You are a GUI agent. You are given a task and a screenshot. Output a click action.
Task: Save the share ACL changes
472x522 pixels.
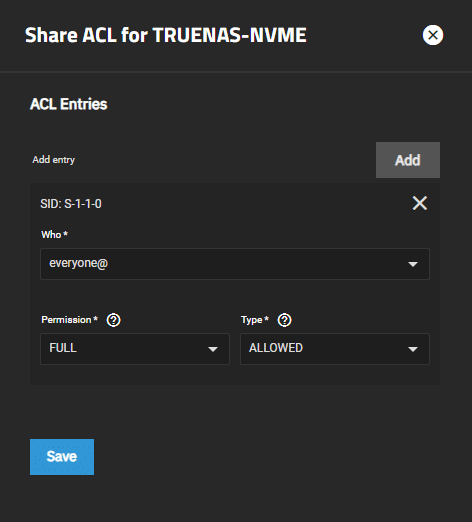(62, 457)
